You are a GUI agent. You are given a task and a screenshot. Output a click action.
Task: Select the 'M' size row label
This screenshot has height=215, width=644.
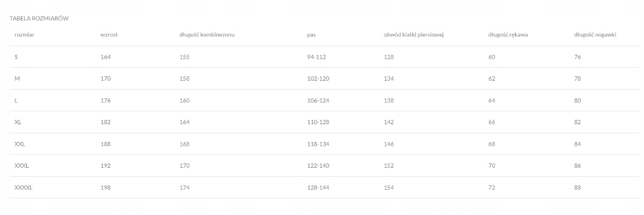pos(17,78)
